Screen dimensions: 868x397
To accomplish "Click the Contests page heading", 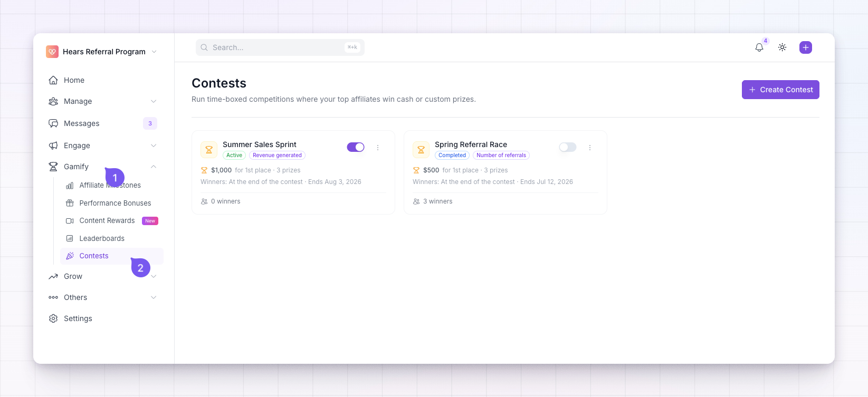I will coord(219,83).
